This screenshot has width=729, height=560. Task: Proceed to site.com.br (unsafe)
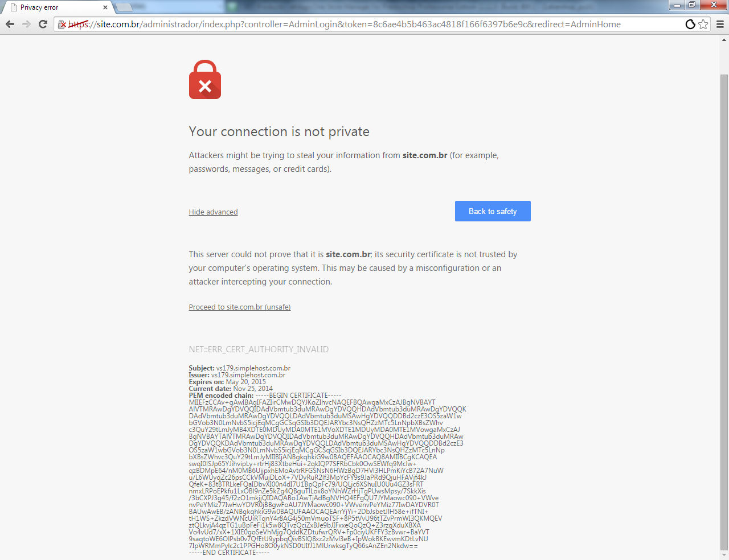coord(240,307)
